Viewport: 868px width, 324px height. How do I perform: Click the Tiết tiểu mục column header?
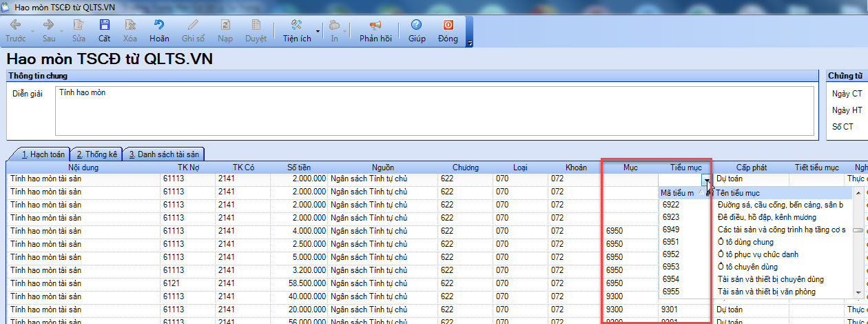[x=816, y=167]
